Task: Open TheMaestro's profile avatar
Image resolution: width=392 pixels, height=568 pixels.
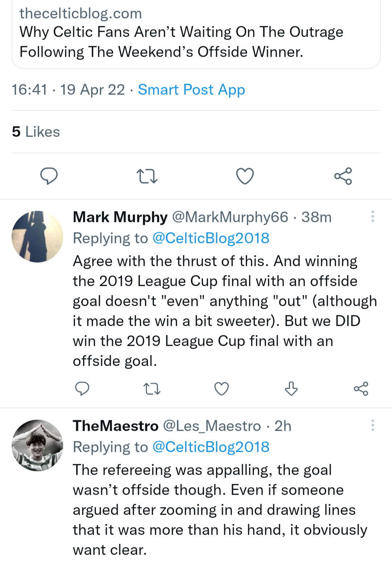Action: click(37, 446)
